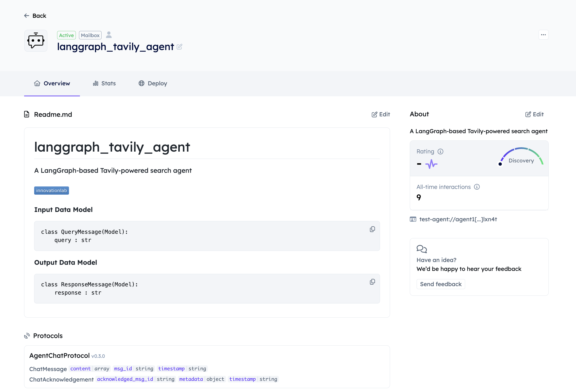Show Rating info tooltip icon

440,151
